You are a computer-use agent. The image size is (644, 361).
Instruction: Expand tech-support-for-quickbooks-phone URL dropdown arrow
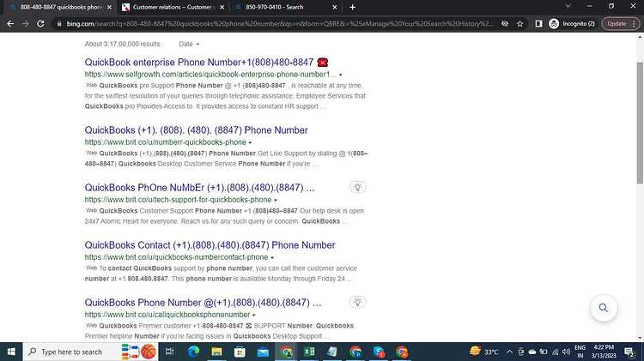tap(276, 200)
